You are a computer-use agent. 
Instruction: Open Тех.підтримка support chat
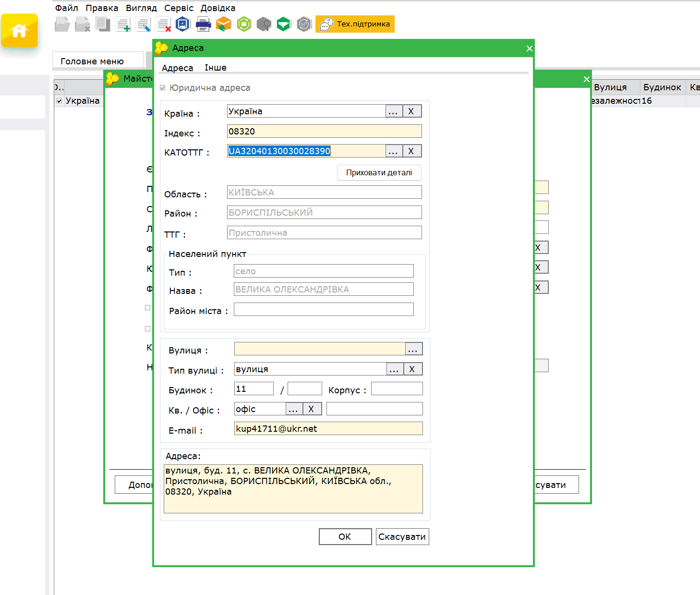coord(355,24)
